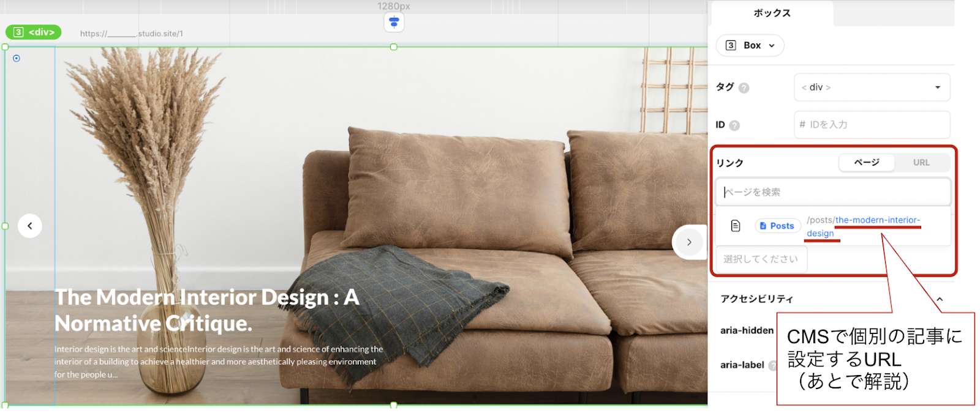
Task: Click the green div tag badge
Action: 34,32
